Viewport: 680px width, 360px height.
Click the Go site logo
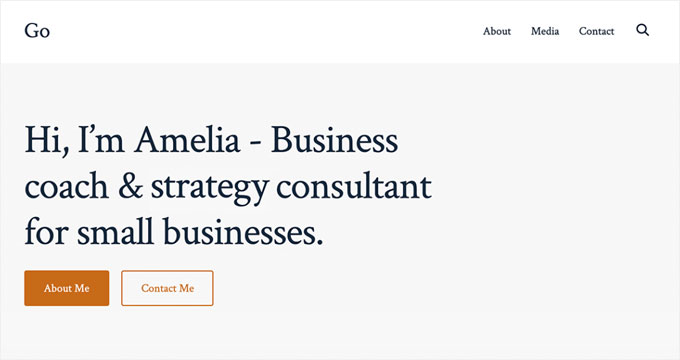coord(37,31)
